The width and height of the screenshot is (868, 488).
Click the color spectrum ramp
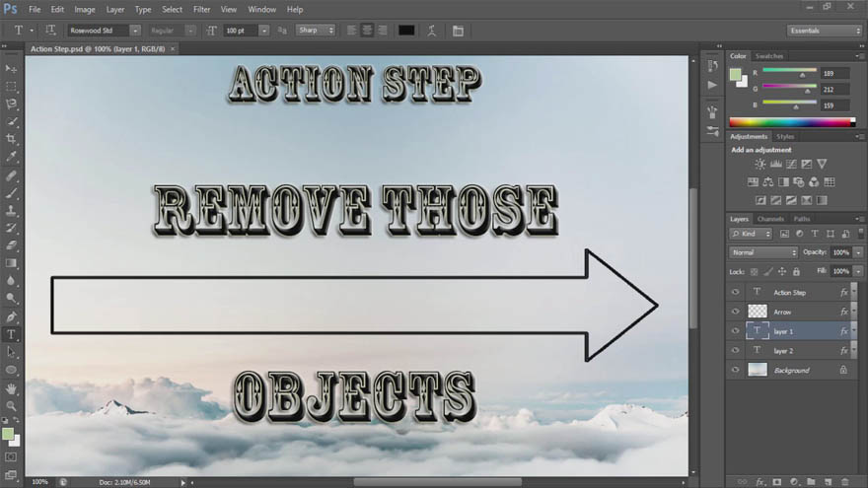[x=792, y=122]
